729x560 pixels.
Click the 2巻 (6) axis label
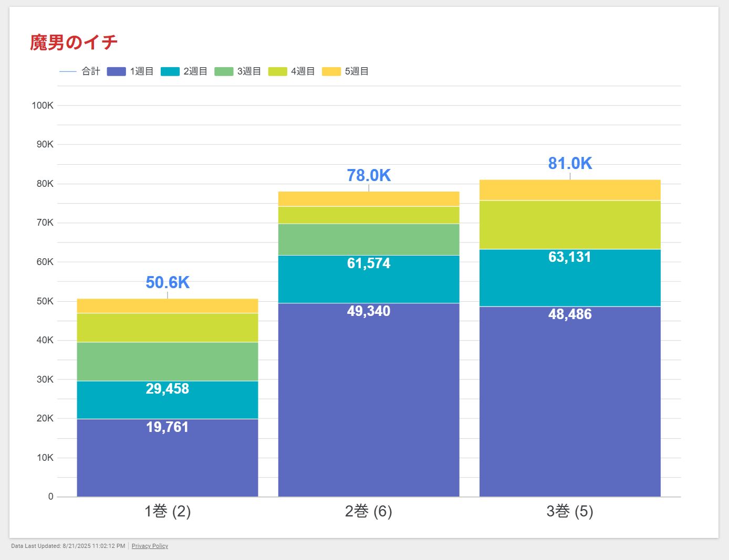click(x=369, y=511)
